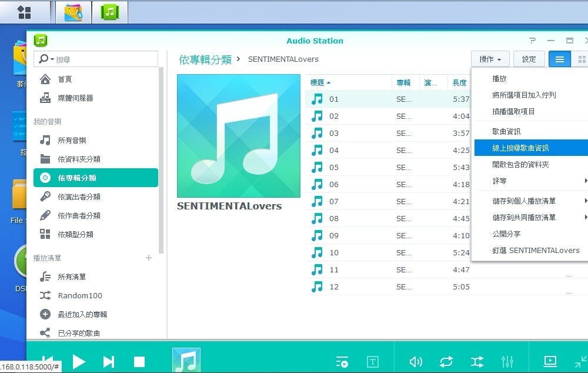Open the 設定 settings dialog
This screenshot has width=588, height=373.
click(529, 59)
